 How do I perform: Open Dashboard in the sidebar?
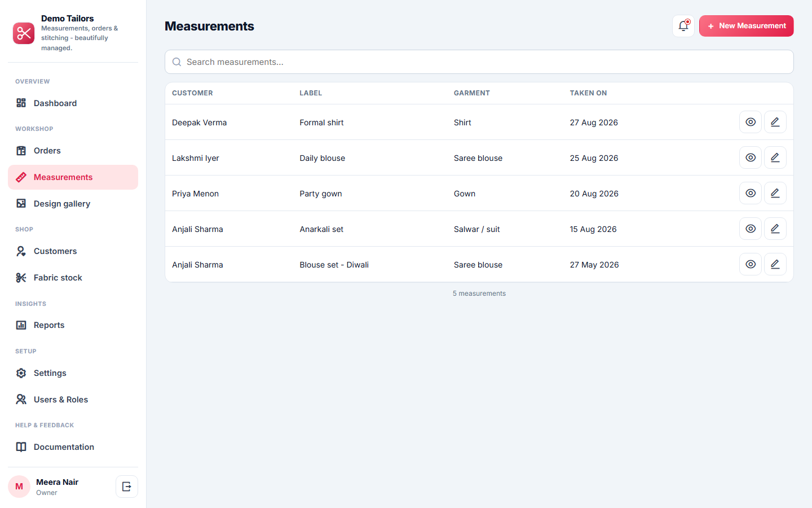[73, 103]
